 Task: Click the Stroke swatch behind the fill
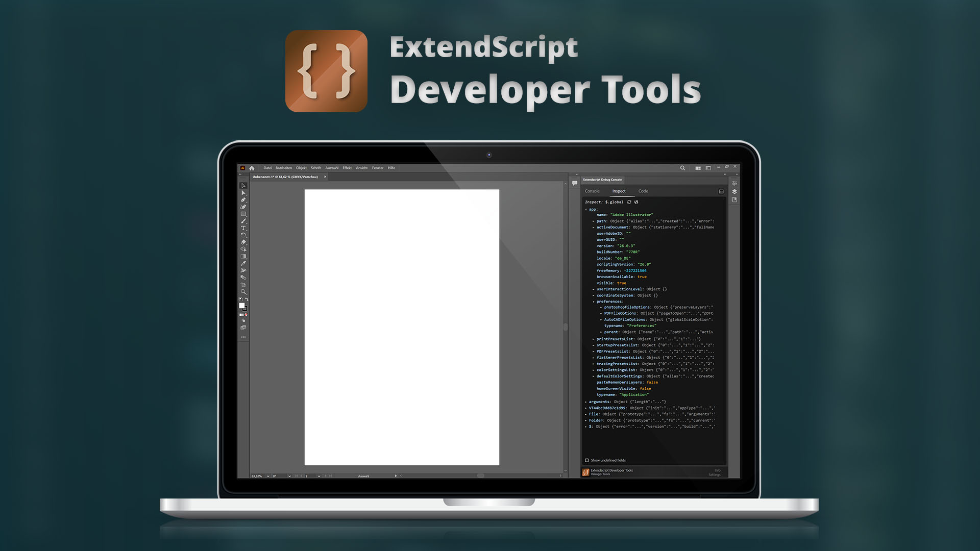pyautogui.click(x=246, y=309)
